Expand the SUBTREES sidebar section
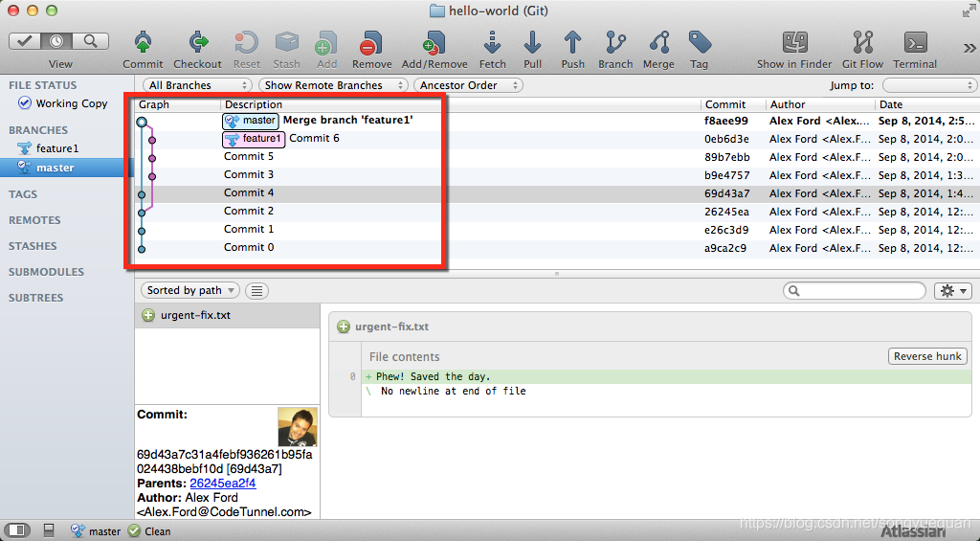 (x=35, y=298)
